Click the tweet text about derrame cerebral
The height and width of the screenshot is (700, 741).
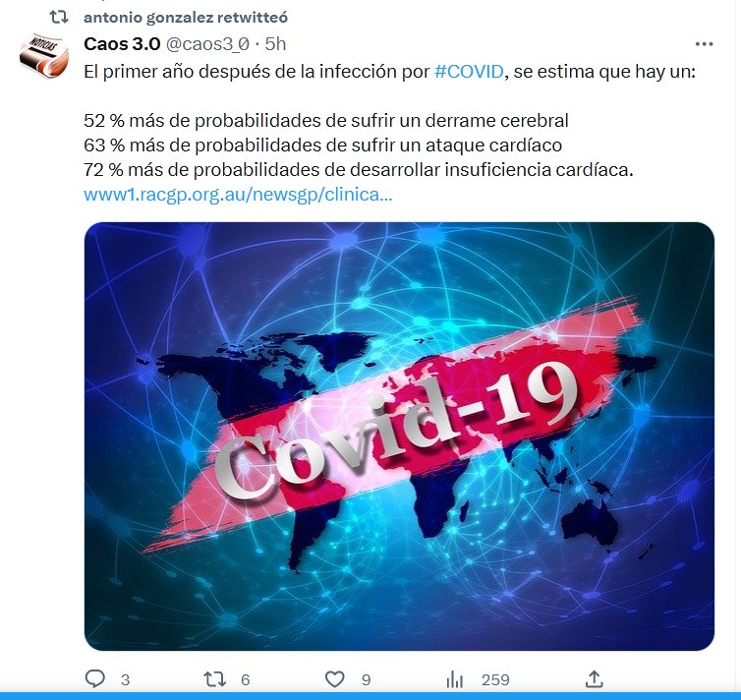pyautogui.click(x=326, y=121)
